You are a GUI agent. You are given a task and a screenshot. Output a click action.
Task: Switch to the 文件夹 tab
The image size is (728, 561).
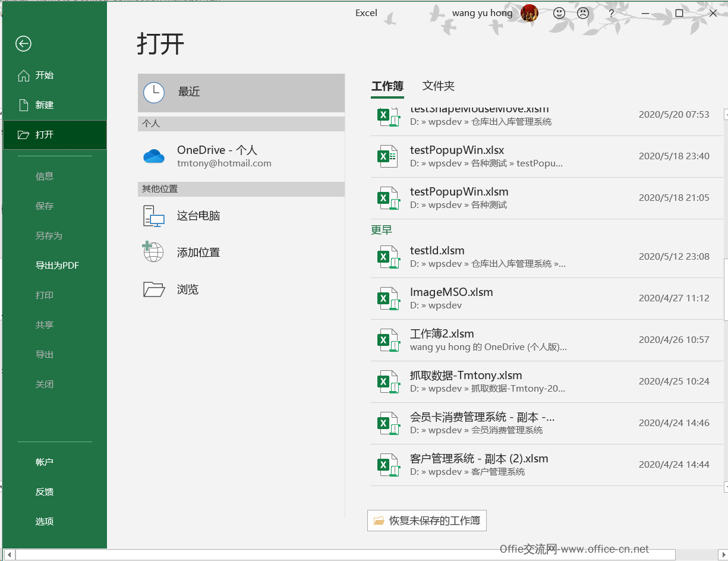pos(439,86)
